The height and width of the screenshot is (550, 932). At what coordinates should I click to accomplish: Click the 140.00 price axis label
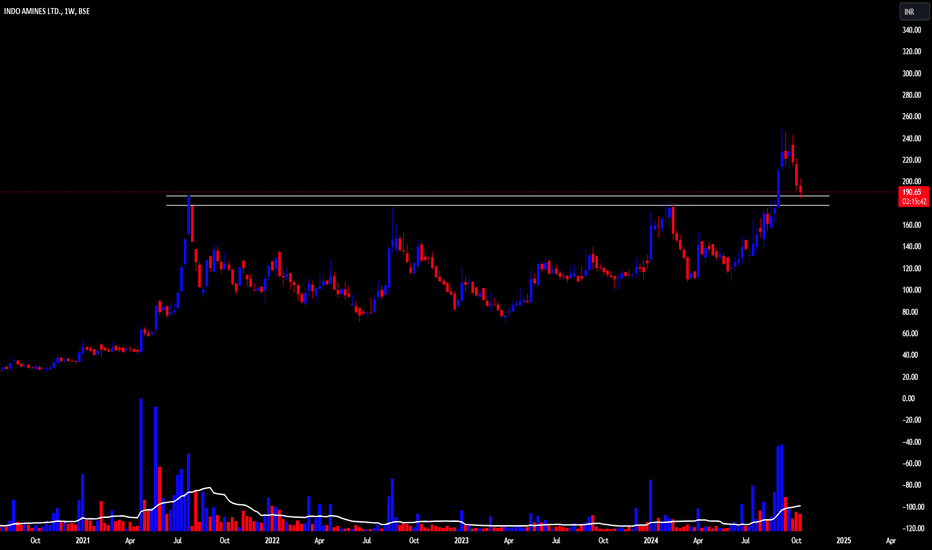[x=912, y=247]
